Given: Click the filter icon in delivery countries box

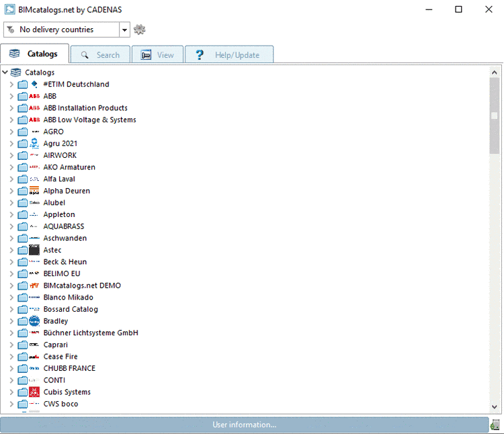Looking at the screenshot, I should tap(11, 30).
